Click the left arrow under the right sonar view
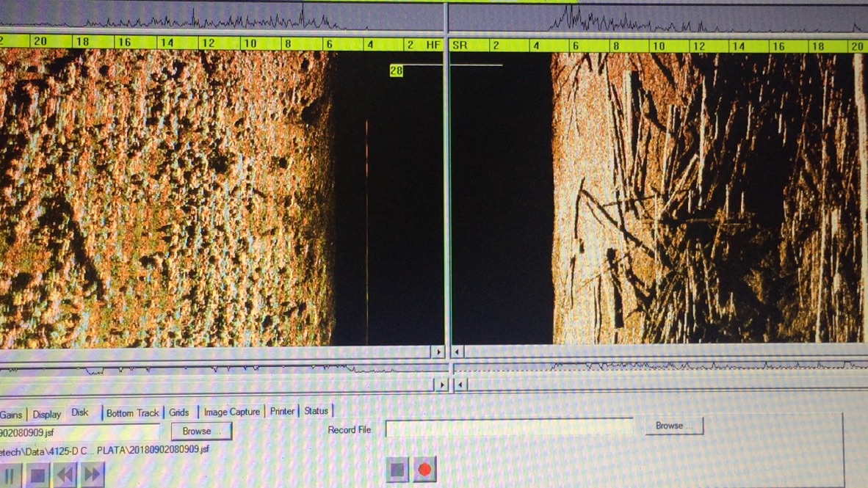 [457, 352]
